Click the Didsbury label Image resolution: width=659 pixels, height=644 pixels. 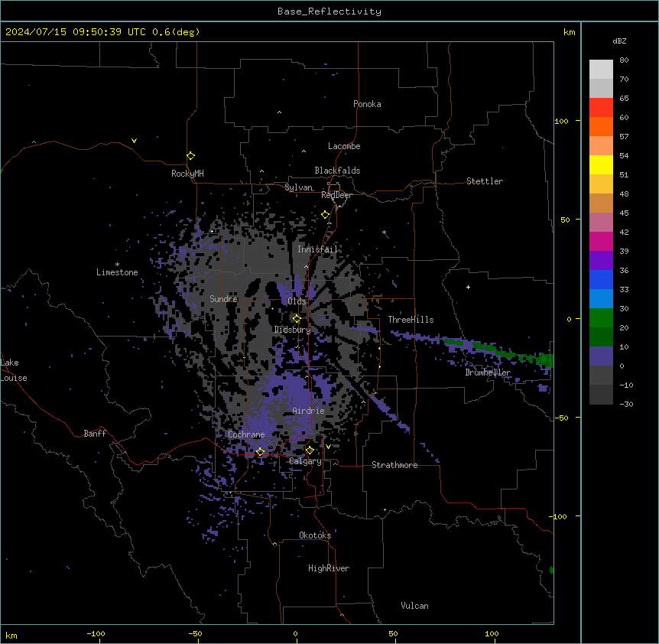293,330
